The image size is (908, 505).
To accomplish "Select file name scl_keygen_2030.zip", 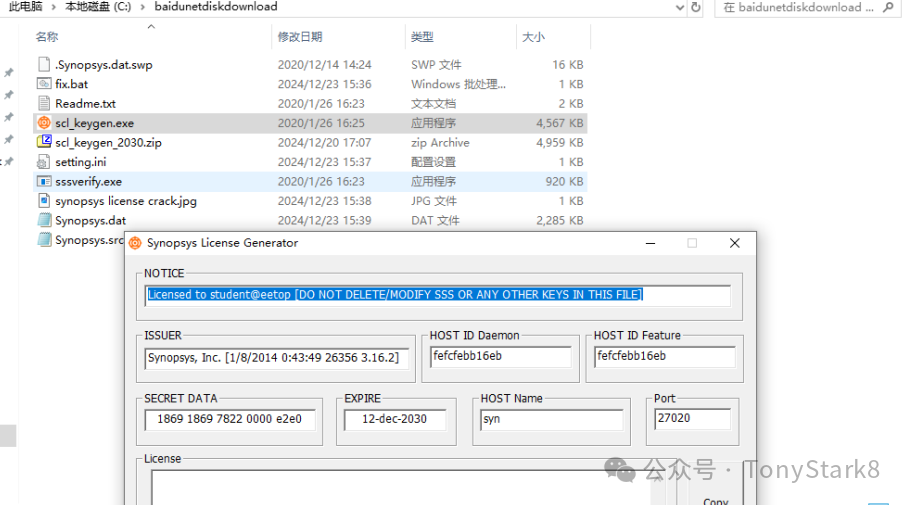I will coord(108,142).
